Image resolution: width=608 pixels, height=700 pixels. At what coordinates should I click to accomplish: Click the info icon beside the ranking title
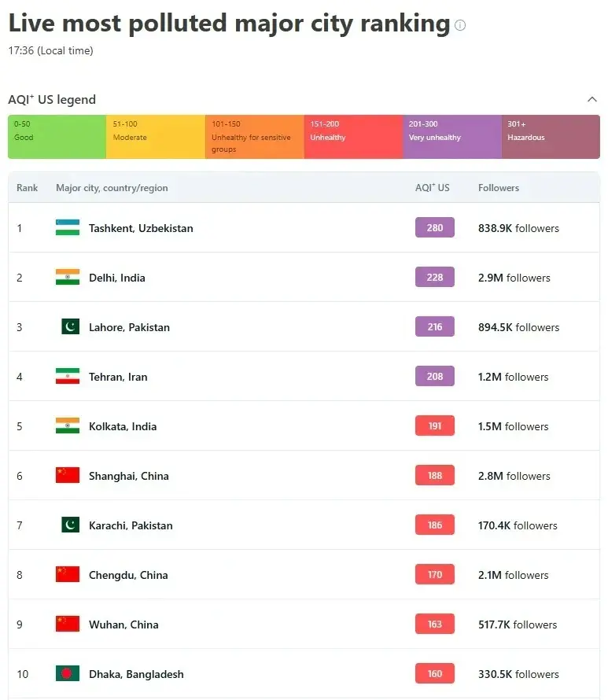[460, 25]
